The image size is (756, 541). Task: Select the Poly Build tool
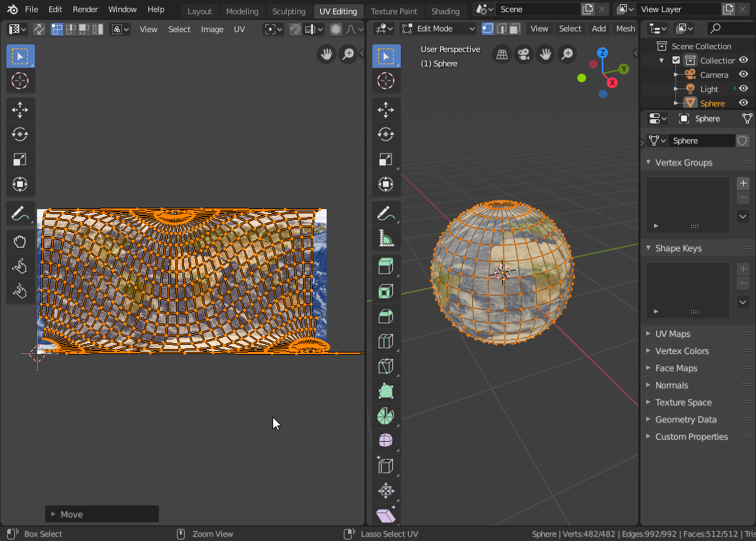[x=386, y=391]
